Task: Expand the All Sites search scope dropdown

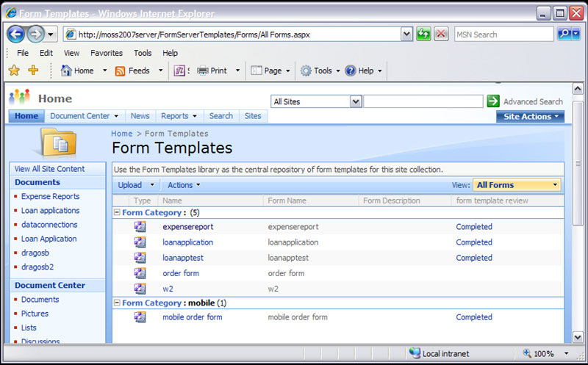Action: pyautogui.click(x=356, y=101)
